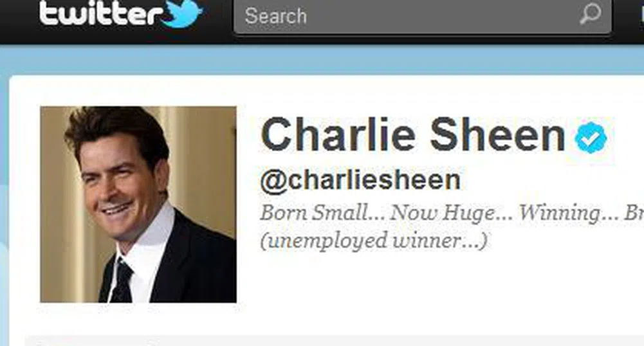Click the word "Charlie" in the heading
The image size is (644, 346).
coord(338,134)
